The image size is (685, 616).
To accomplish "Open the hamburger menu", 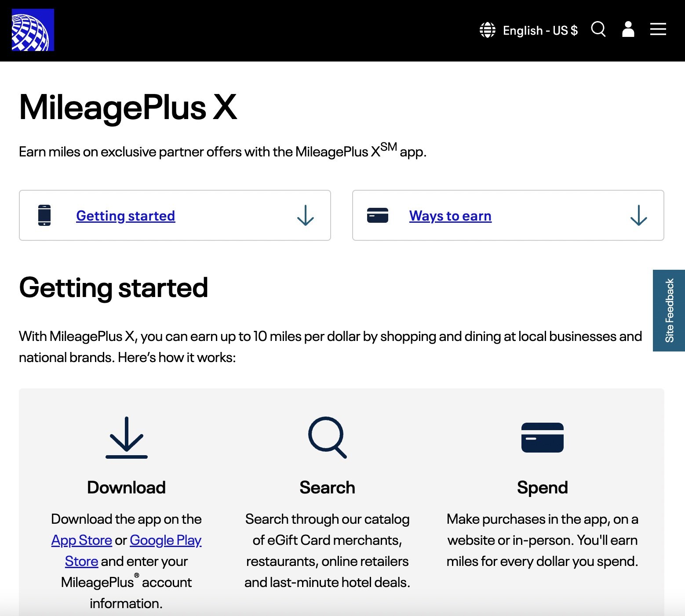I will click(x=658, y=29).
